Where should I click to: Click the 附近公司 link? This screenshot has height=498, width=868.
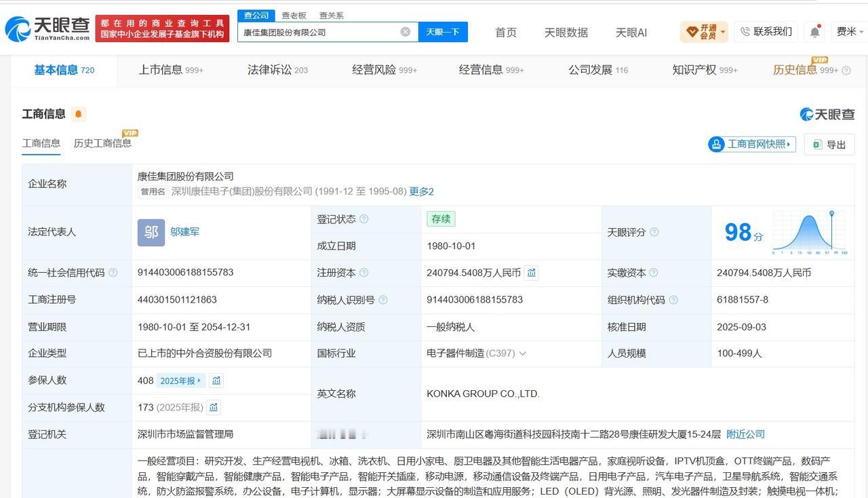point(745,434)
